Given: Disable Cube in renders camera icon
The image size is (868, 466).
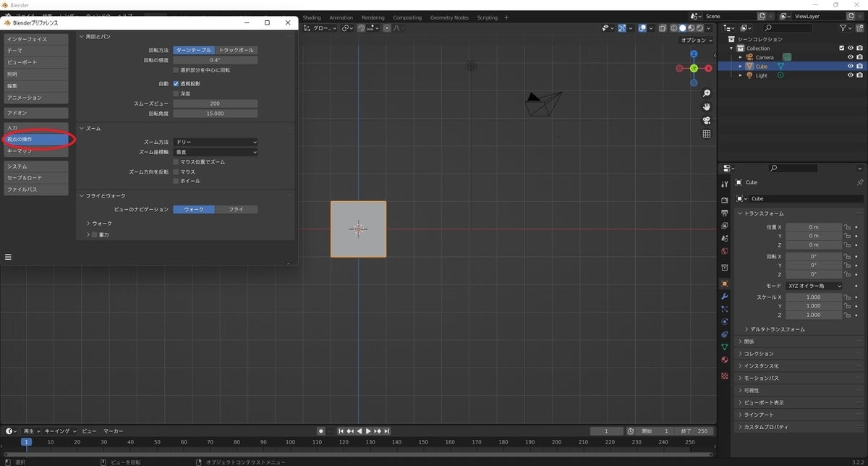Looking at the screenshot, I should [x=859, y=66].
